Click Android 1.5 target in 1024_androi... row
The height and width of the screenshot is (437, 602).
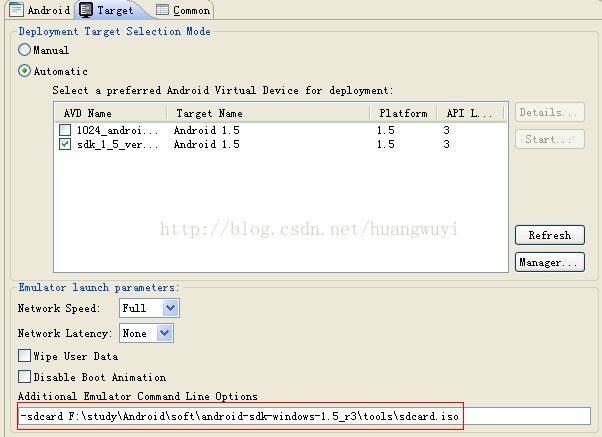(x=207, y=130)
